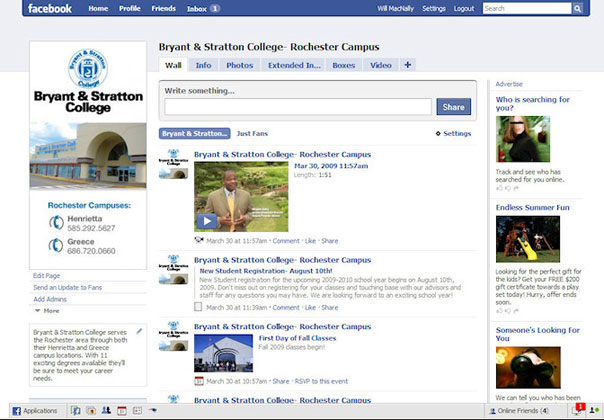
Task: Open the Video tab
Action: [x=381, y=65]
